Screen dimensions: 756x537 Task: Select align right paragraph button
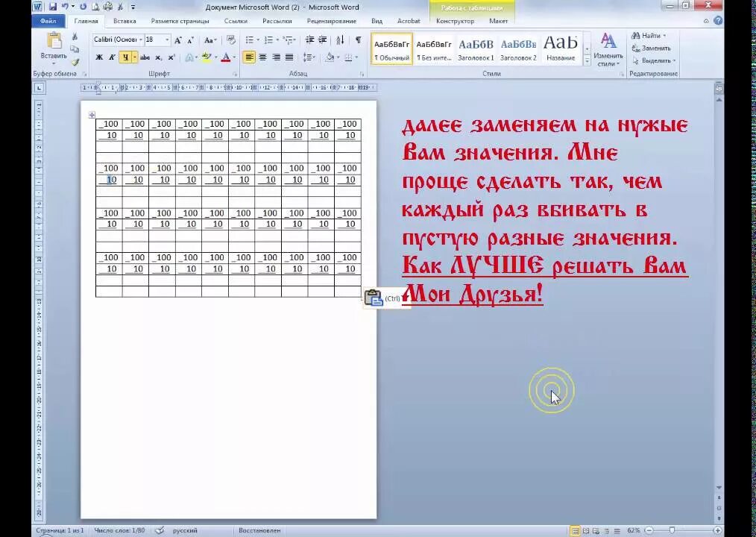pyautogui.click(x=276, y=57)
